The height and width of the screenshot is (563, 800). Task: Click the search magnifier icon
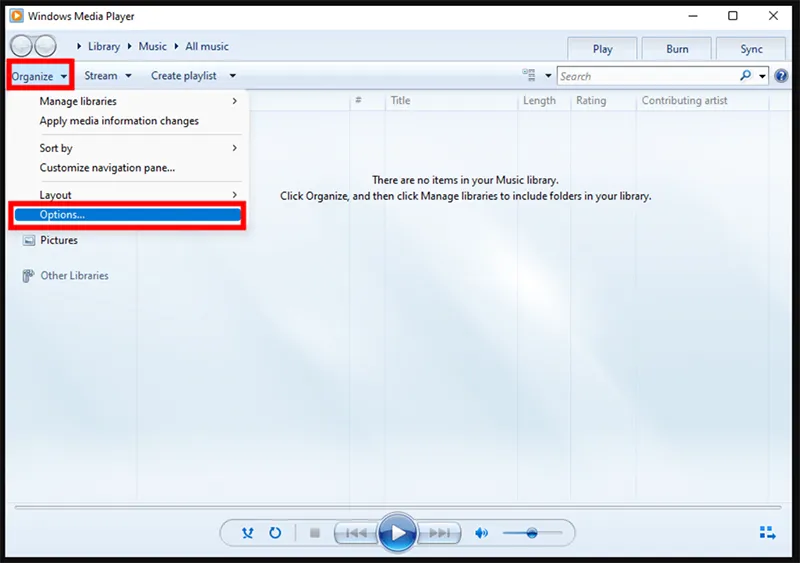click(745, 76)
